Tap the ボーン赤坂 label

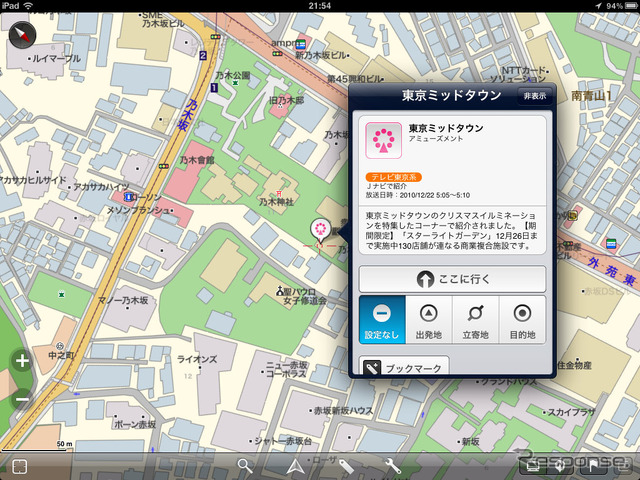135,424
